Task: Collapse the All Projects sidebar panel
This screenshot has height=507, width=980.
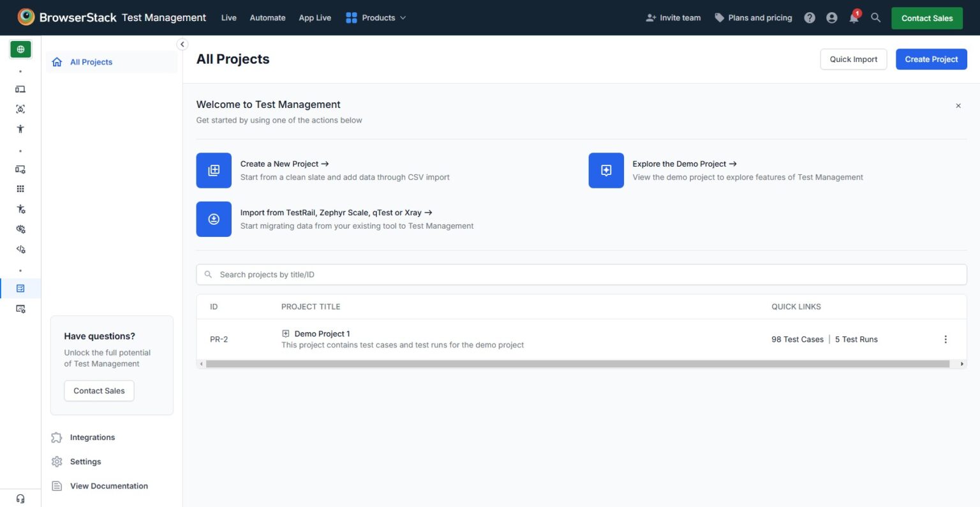Action: coord(182,44)
